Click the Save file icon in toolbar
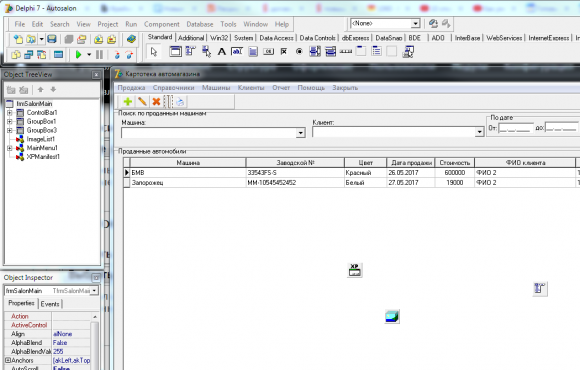The width and height of the screenshot is (580, 370). [x=52, y=39]
